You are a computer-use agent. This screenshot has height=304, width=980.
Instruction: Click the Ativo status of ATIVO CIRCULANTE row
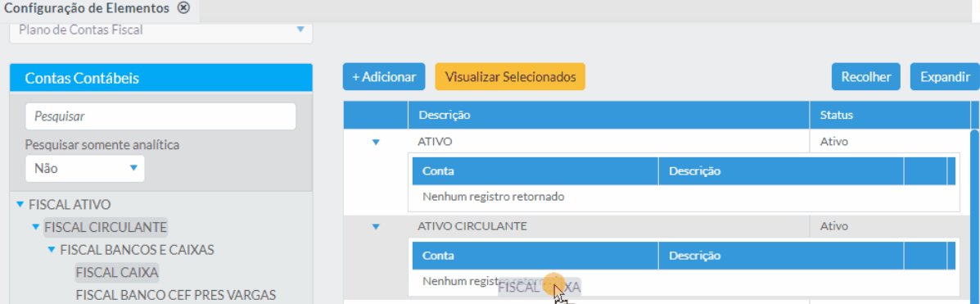point(833,226)
